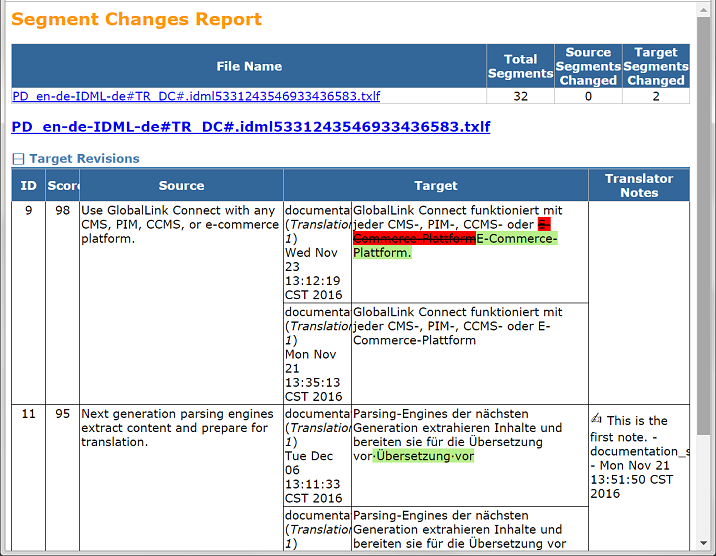Click the Target Revisions section label

(84, 159)
